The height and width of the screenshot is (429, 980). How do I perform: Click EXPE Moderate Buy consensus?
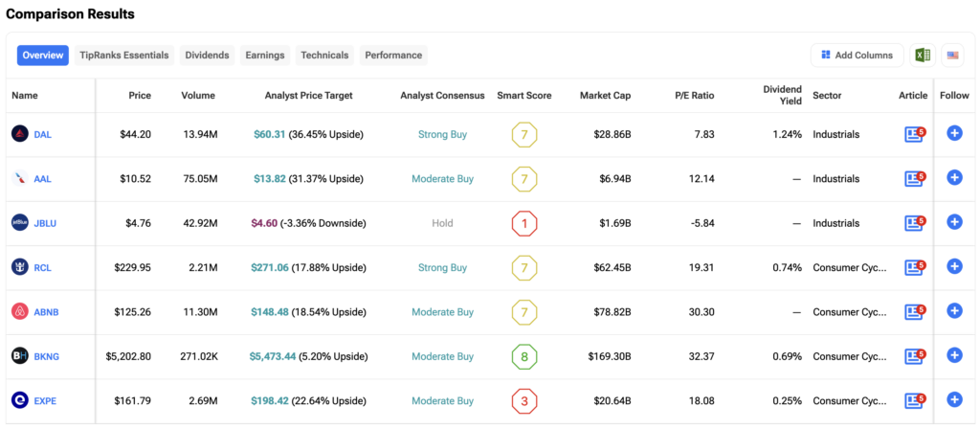442,401
